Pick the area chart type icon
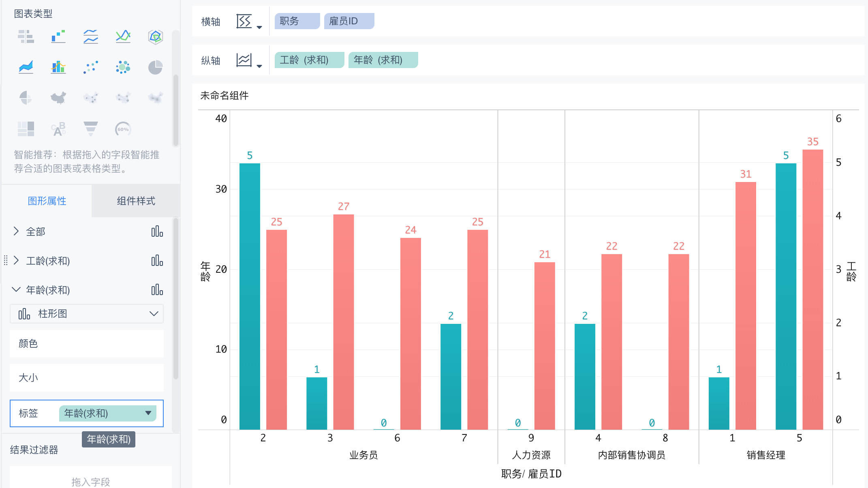 pyautogui.click(x=26, y=67)
